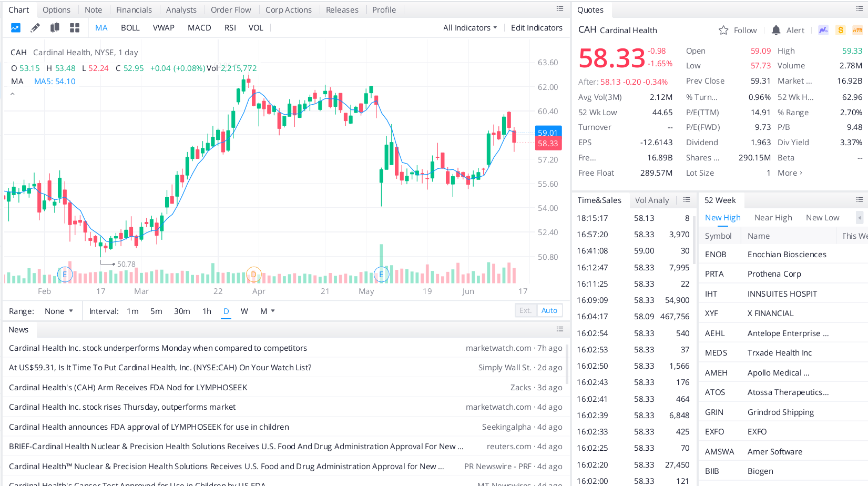The width and height of the screenshot is (868, 486).
Task: Click the first earnings E marker in February
Action: [x=65, y=275]
